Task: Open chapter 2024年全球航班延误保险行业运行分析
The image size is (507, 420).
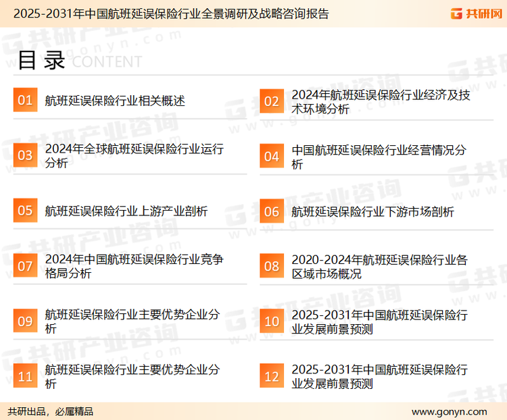Action: point(135,156)
